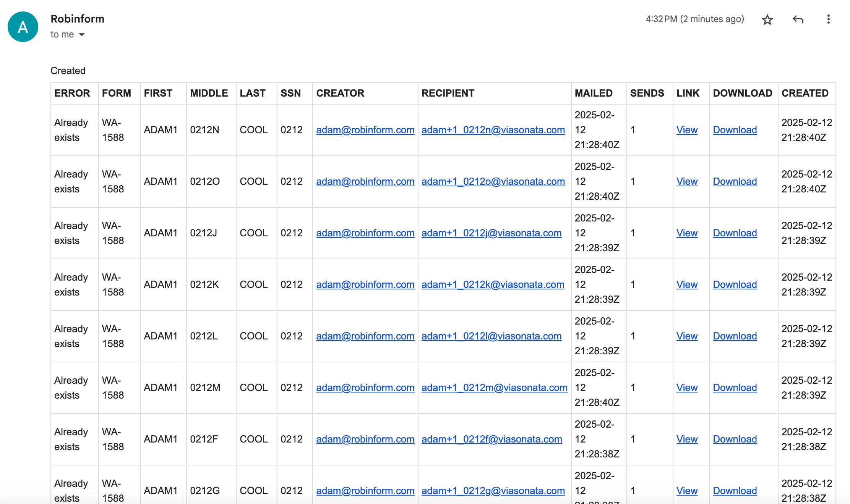Open View link for 0212N row
Screen dimensions: 850x504
click(687, 130)
